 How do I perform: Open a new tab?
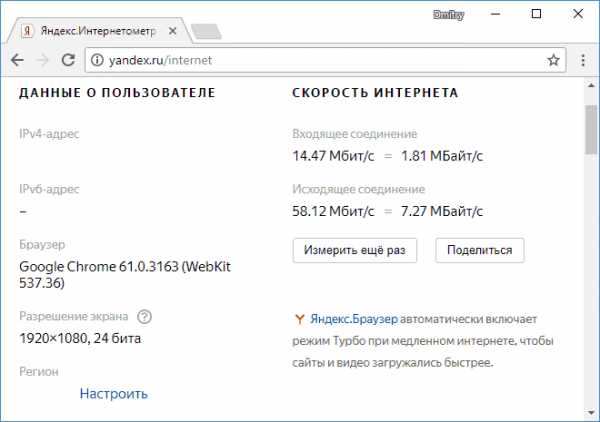206,32
